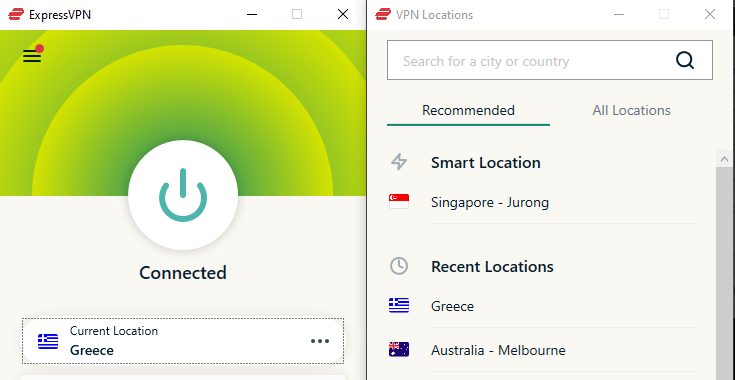
Task: Switch to the Recommended tab
Action: click(x=468, y=111)
